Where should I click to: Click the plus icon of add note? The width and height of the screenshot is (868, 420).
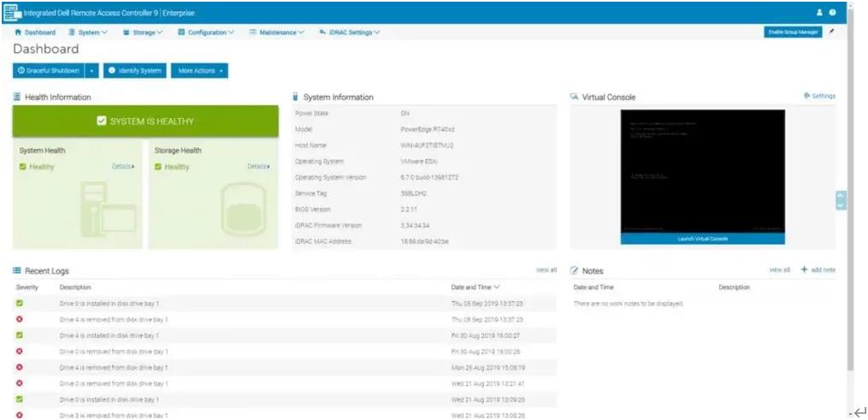[x=805, y=269]
